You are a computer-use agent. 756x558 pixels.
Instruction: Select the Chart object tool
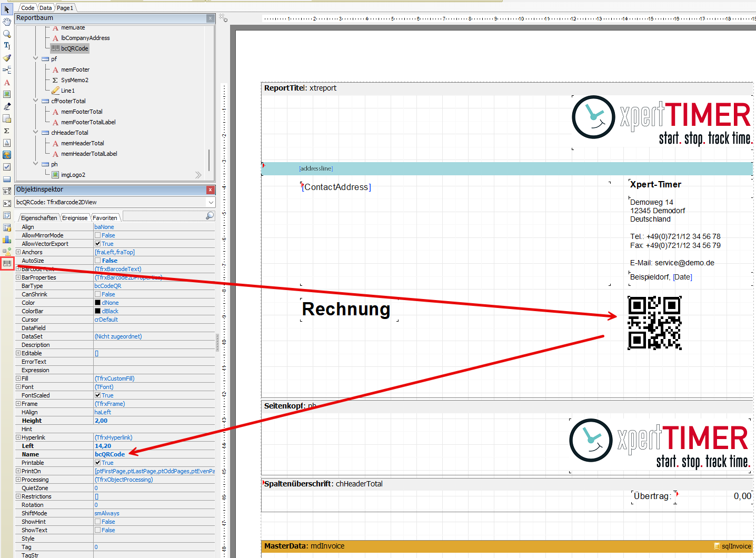click(7, 240)
